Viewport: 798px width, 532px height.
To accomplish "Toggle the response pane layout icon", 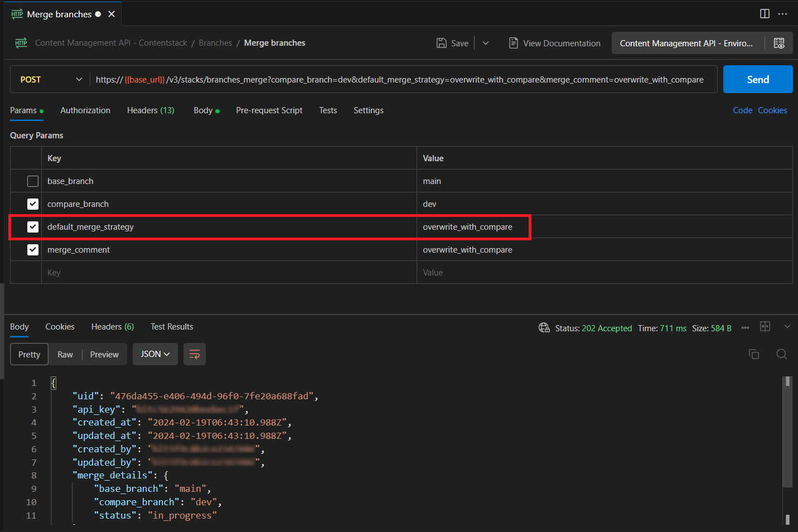I will point(765,326).
